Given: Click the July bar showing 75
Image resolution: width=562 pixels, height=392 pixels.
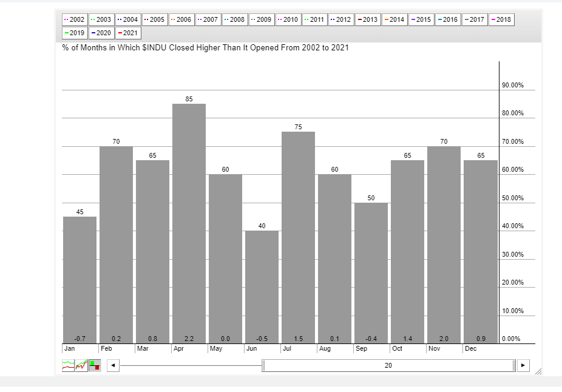Looking at the screenshot, I should (298, 237).
